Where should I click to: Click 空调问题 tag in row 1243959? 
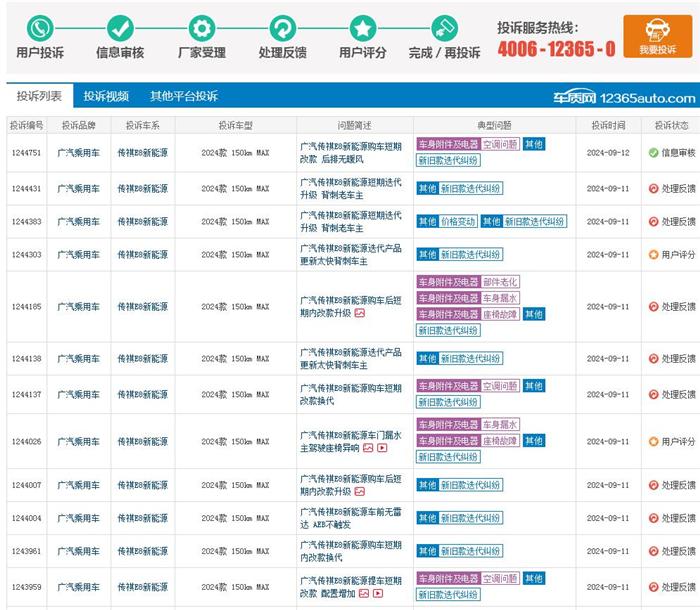tap(500, 579)
